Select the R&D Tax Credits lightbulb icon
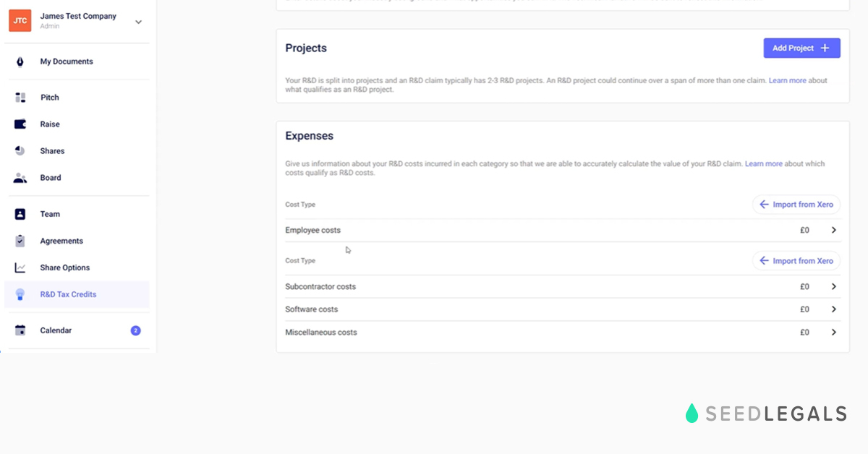The height and width of the screenshot is (454, 868). [x=21, y=294]
